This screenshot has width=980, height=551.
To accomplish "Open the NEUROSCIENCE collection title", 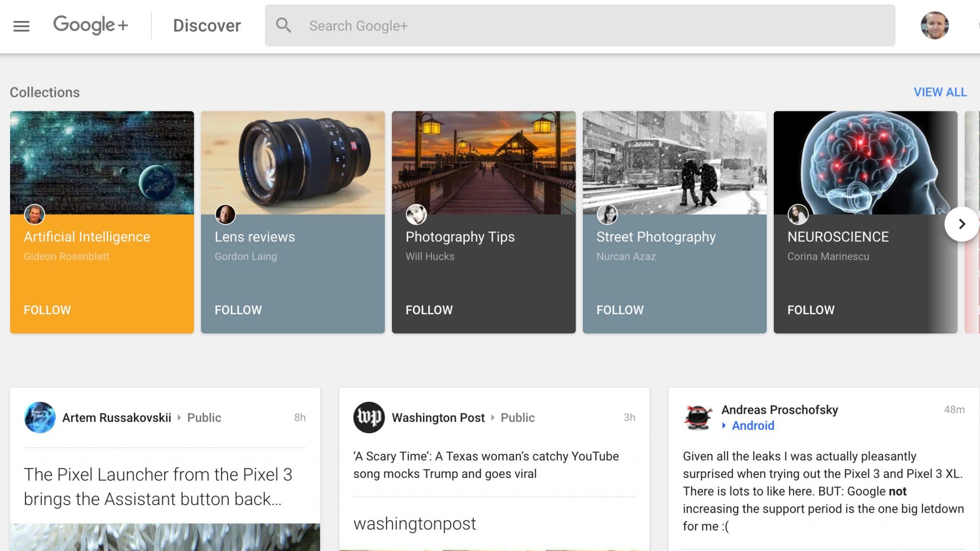I will point(838,237).
